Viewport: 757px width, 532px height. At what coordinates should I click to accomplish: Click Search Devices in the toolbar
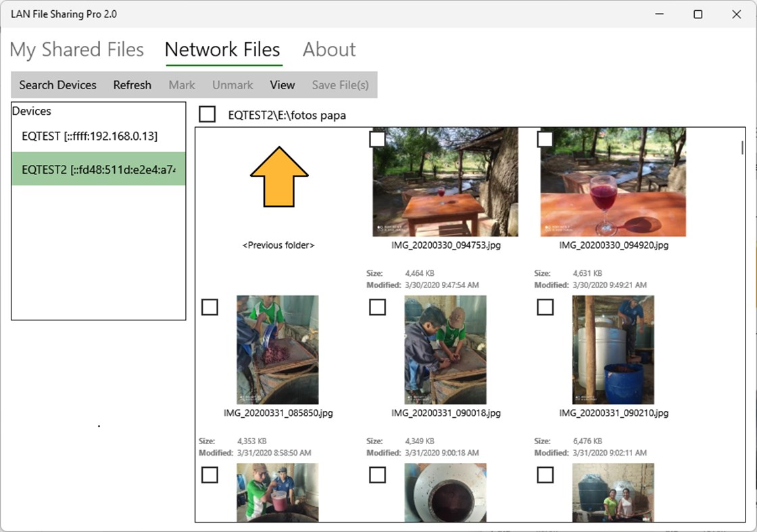[x=57, y=84]
